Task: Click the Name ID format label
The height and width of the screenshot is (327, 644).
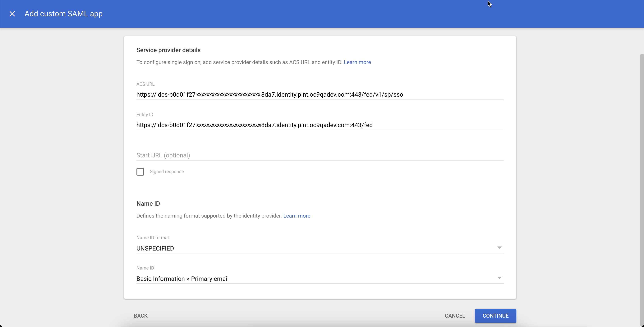Action: (x=153, y=237)
